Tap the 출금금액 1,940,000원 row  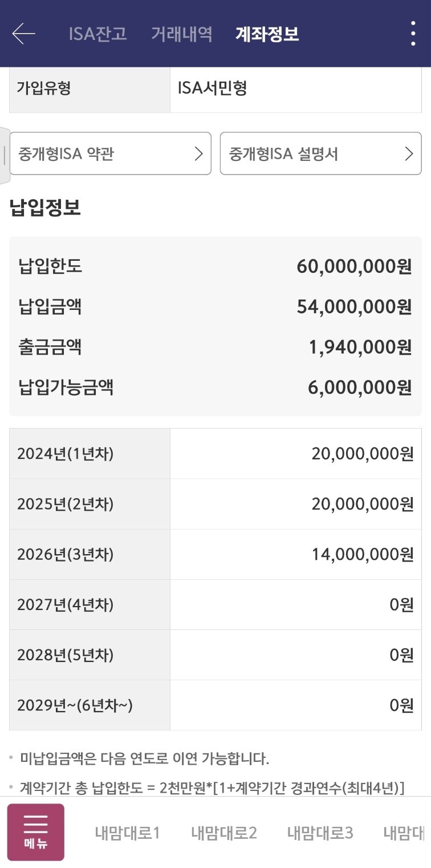click(x=215, y=347)
